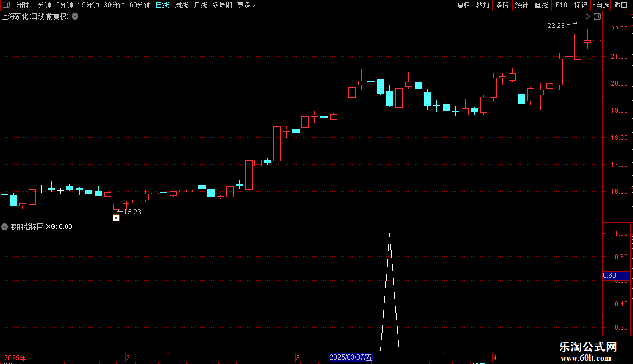633x364 pixels.
Task: Click the 复权 adjustment button
Action: 463,5
